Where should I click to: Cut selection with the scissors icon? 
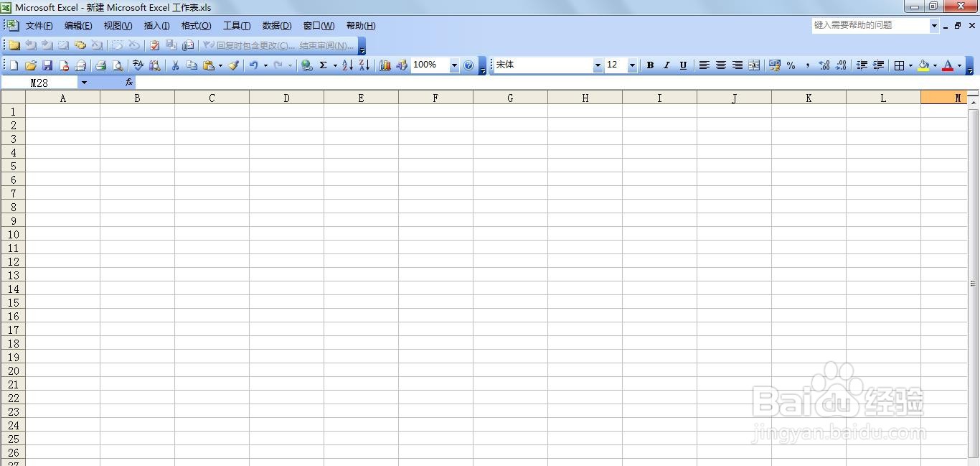pos(175,65)
